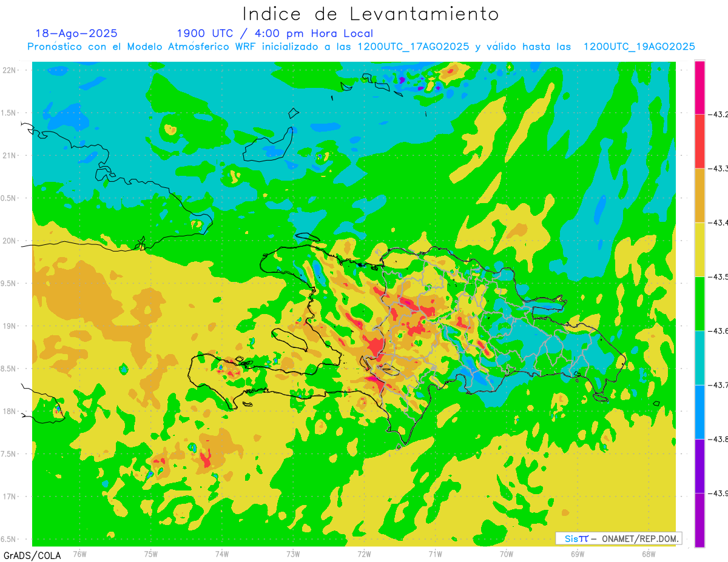Click the '8.5N' latitude label

(8, 369)
